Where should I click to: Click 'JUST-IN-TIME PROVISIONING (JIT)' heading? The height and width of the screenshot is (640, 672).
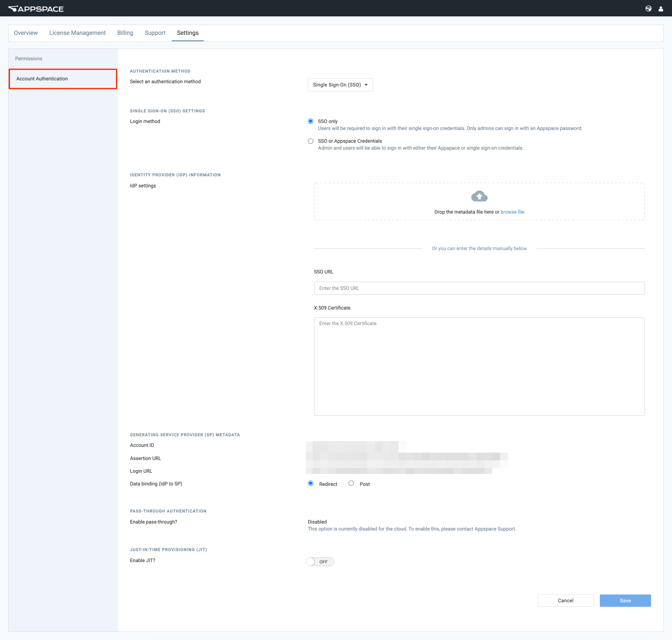(169, 550)
